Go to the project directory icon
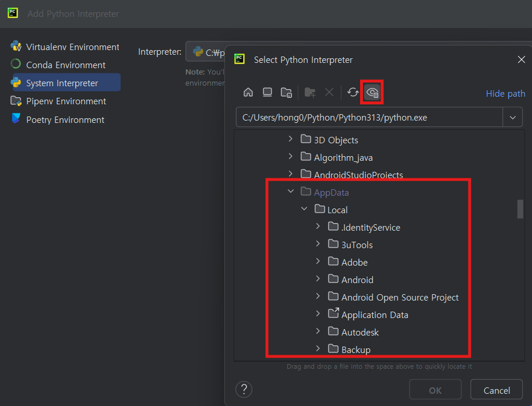 (x=286, y=93)
